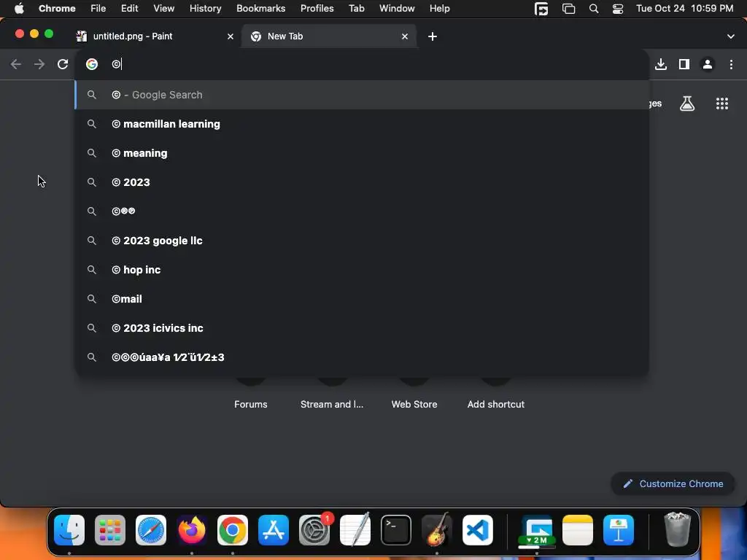Image resolution: width=747 pixels, height=560 pixels.
Task: Click the browser forward arrow
Action: click(39, 64)
